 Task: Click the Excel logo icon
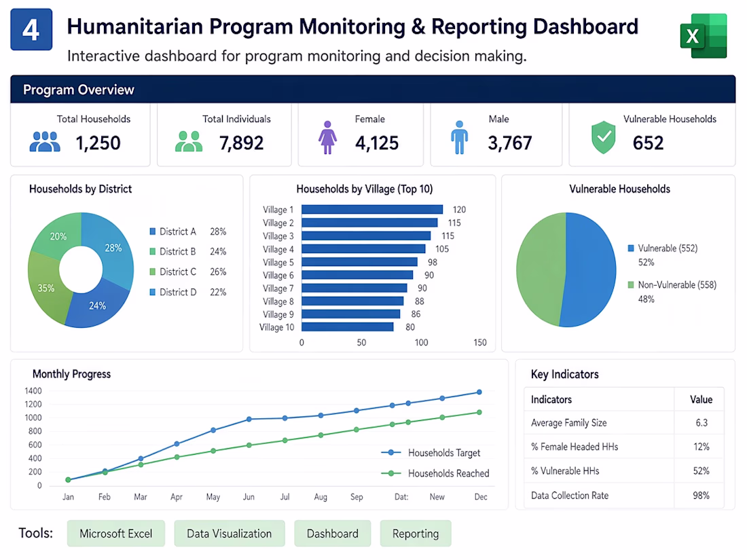pos(703,36)
